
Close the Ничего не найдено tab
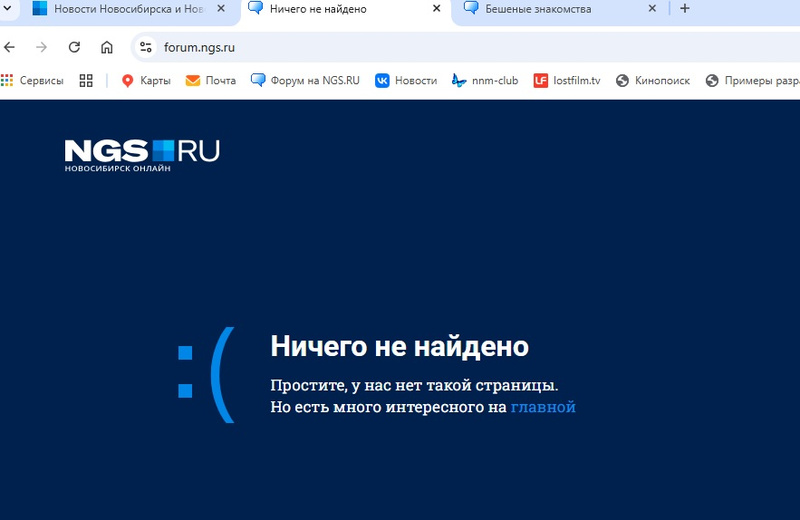click(436, 8)
